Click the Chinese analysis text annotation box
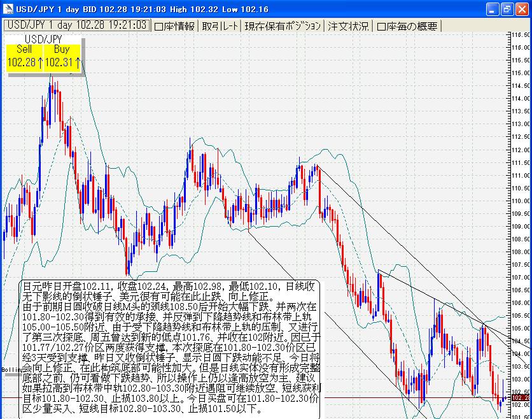532x419 pixels. tap(170, 347)
